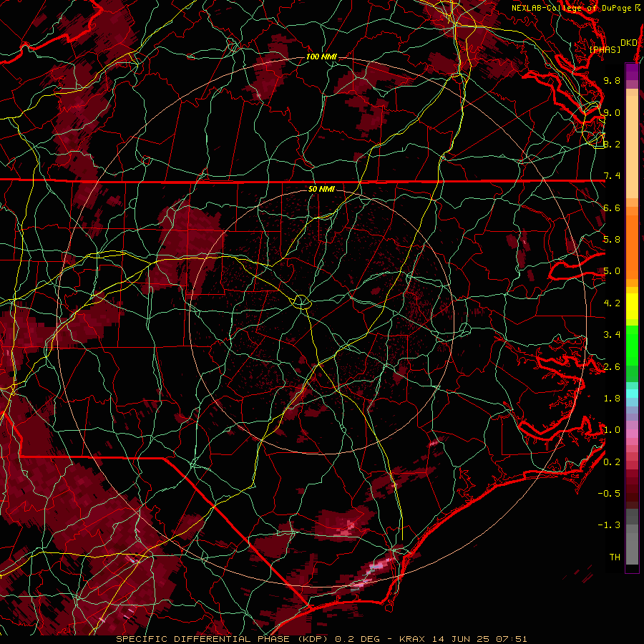644x644 pixels.
Task: Click the 0.2 value on color scale
Action: pyautogui.click(x=612, y=462)
